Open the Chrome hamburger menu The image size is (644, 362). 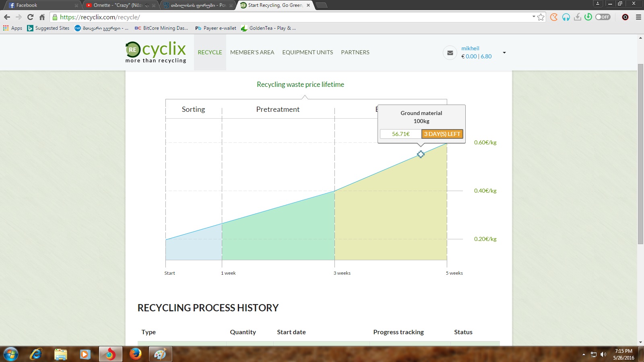click(x=638, y=17)
